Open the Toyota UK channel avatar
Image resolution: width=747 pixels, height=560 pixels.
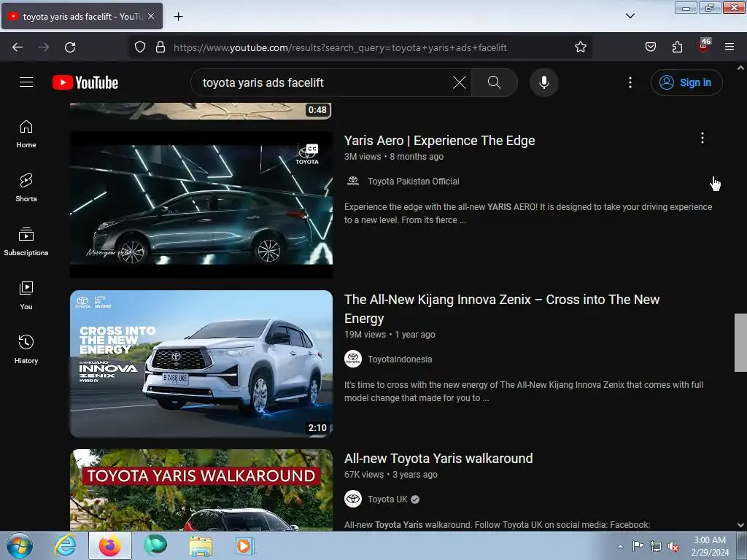pyautogui.click(x=353, y=499)
